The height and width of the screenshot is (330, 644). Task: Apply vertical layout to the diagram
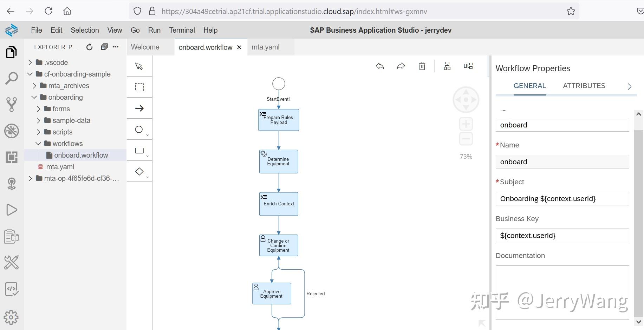pos(447,66)
